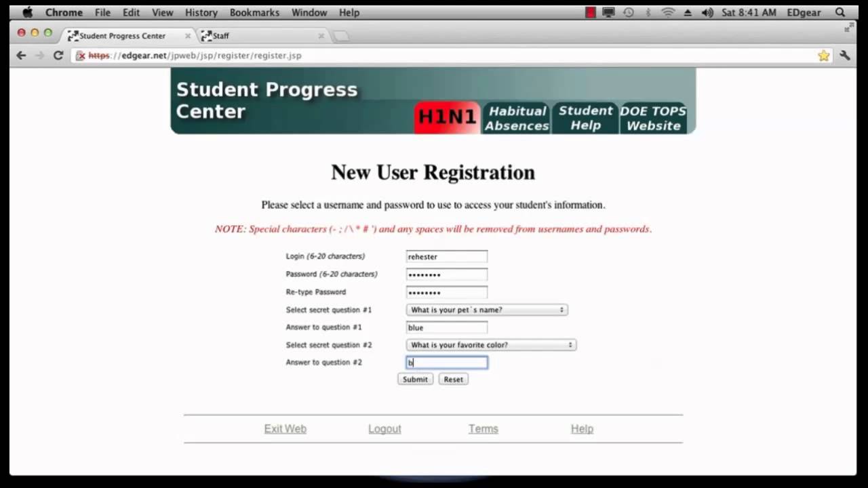Switch to the Staff tab
Viewport: 868px width, 488px height.
(x=262, y=36)
